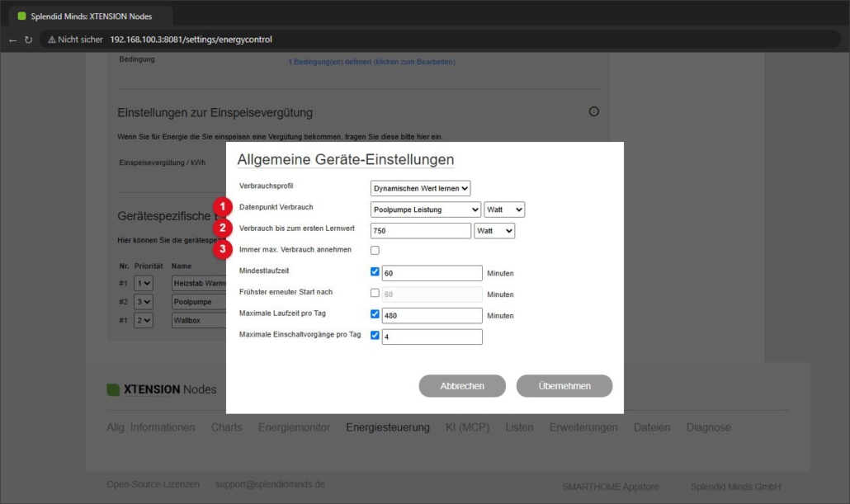Open the 'Allg. Informationen' navigation tab
This screenshot has height=504, width=850.
tap(151, 427)
